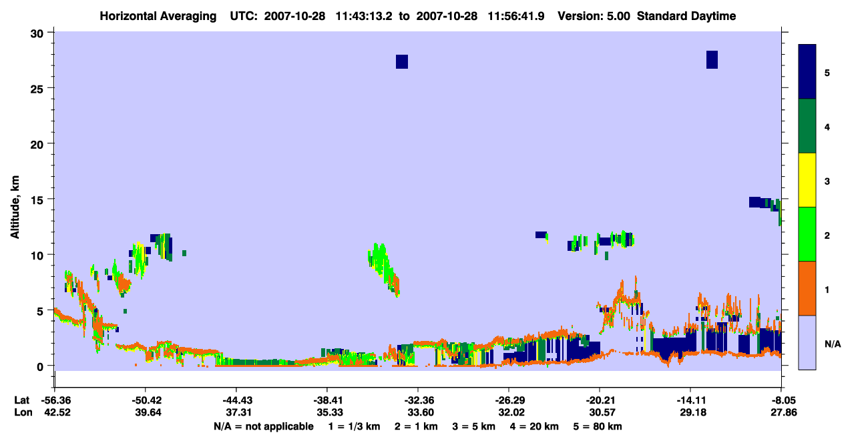Click latitude value -20.21

pyautogui.click(x=600, y=400)
